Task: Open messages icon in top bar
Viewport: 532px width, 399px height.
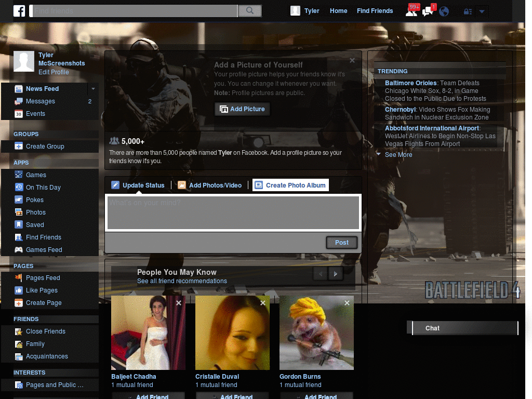Action: click(x=428, y=10)
